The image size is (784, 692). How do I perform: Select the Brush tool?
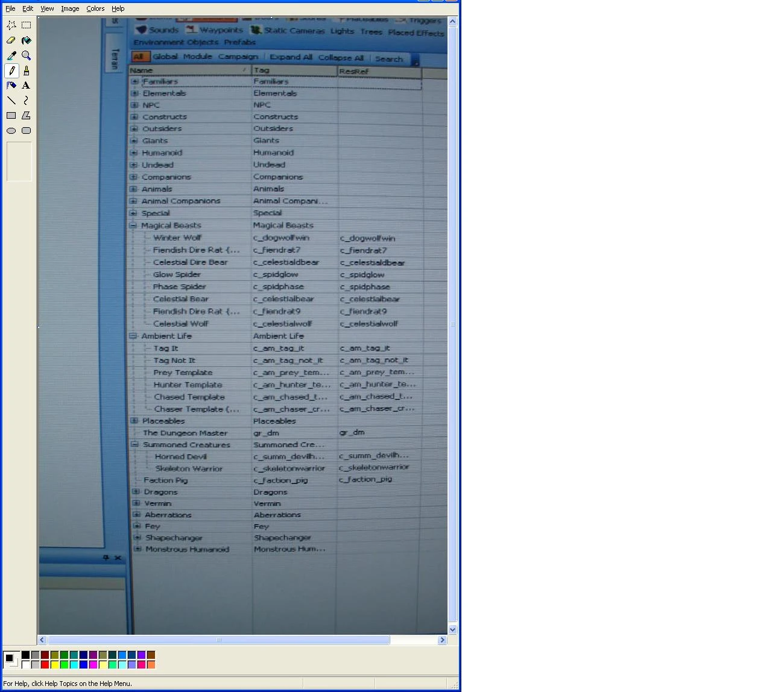point(27,71)
